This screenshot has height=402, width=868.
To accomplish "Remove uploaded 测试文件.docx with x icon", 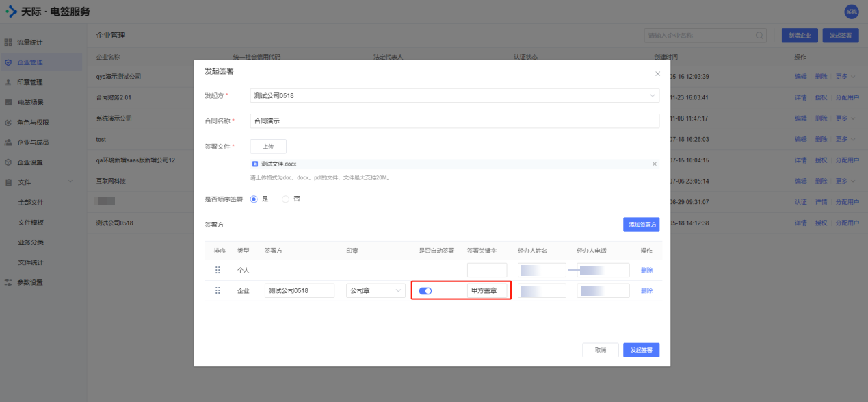I will coord(654,164).
